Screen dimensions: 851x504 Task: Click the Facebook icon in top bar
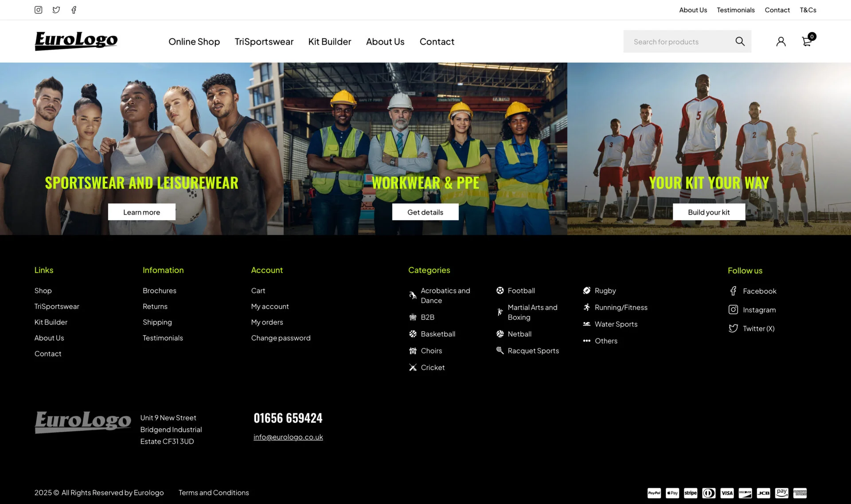pos(74,10)
